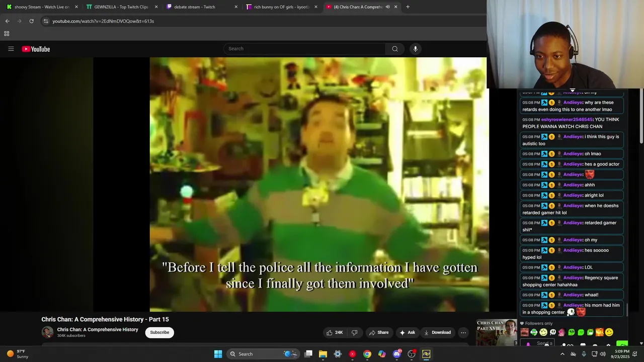644x362 pixels.
Task: Go to the YouTube home logo
Action: pos(36,49)
